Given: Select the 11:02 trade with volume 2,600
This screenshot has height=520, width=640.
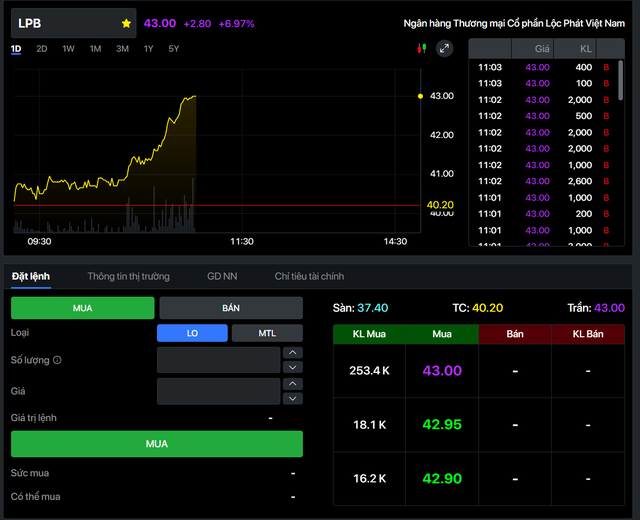Looking at the screenshot, I should pos(546,181).
